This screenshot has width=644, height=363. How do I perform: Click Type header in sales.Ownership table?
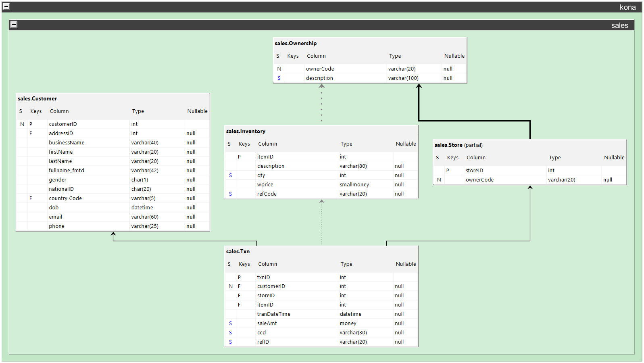[x=395, y=56]
